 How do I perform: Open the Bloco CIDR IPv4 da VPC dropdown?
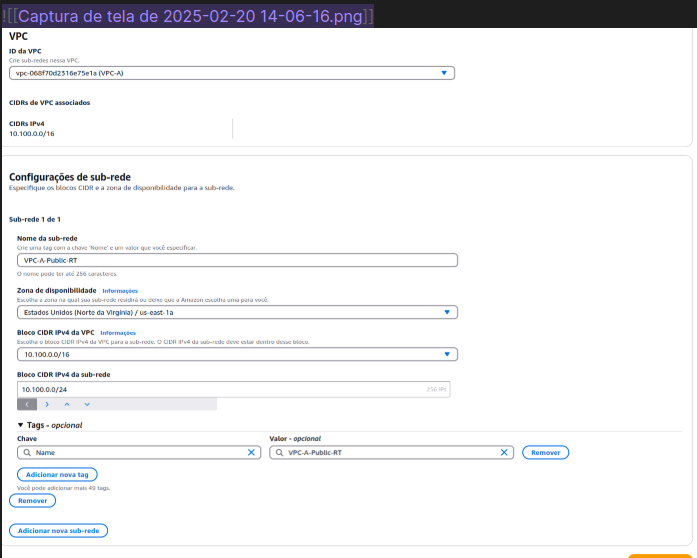click(447, 354)
